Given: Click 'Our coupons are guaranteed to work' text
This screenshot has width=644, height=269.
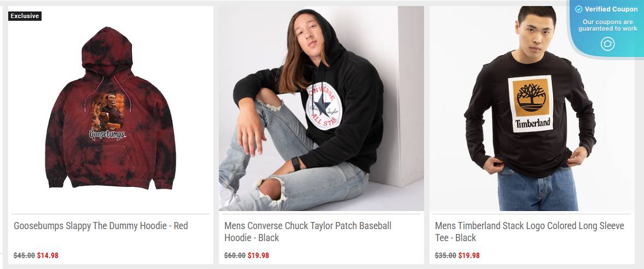Looking at the screenshot, I should coord(608,25).
